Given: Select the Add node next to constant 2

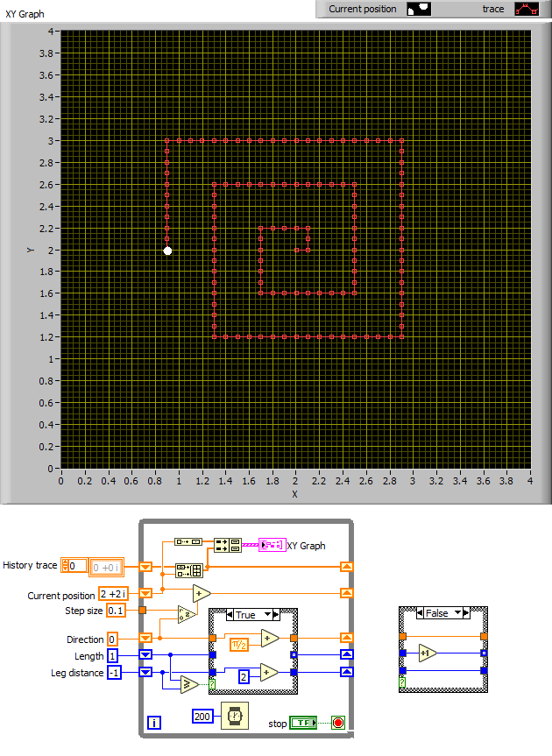Looking at the screenshot, I should (269, 672).
